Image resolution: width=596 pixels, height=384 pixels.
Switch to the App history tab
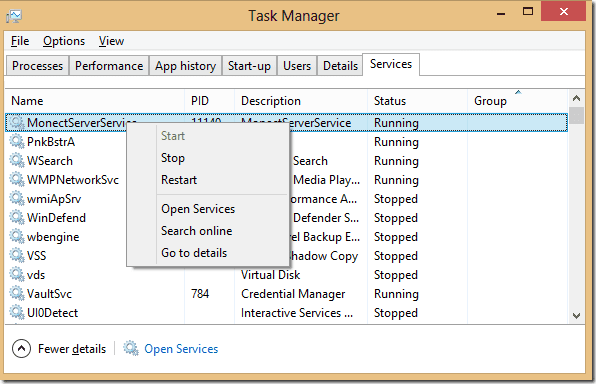click(x=185, y=66)
